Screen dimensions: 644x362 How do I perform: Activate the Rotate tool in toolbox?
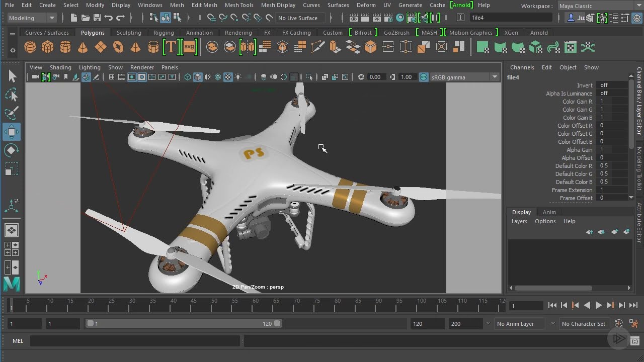(x=12, y=150)
